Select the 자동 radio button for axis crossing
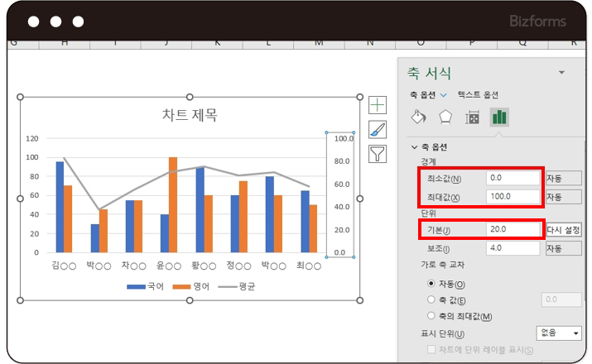Screen dimensions: 592x364 click(x=430, y=284)
